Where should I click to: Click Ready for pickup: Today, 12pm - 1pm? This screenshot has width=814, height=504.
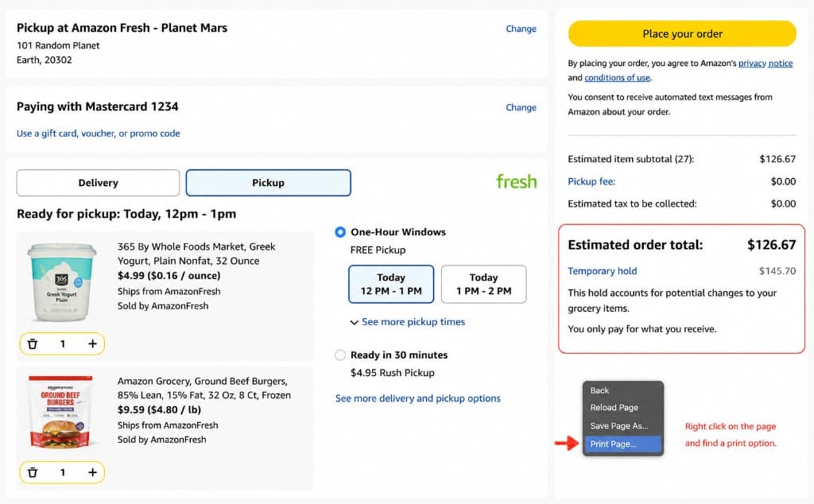[x=126, y=214]
